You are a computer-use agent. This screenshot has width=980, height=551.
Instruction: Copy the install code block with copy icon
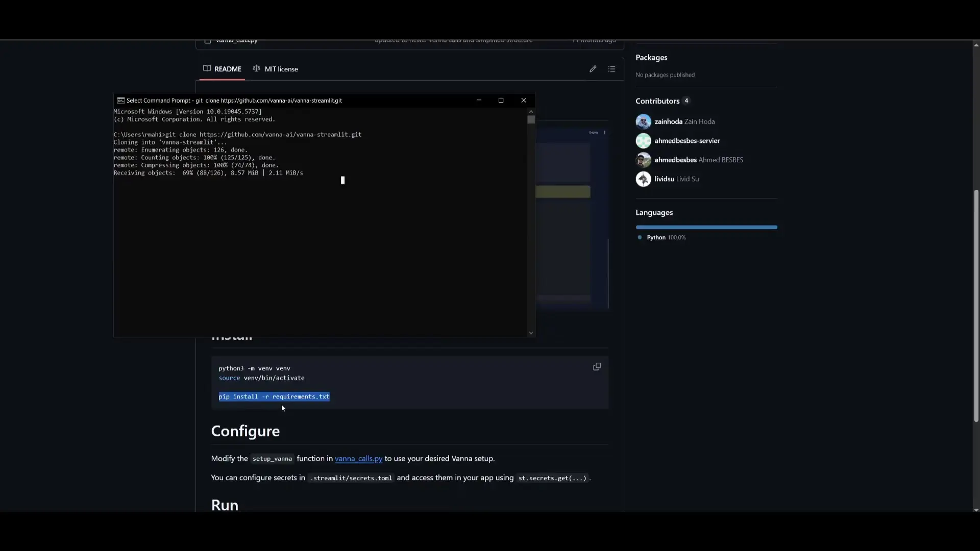coord(597,367)
